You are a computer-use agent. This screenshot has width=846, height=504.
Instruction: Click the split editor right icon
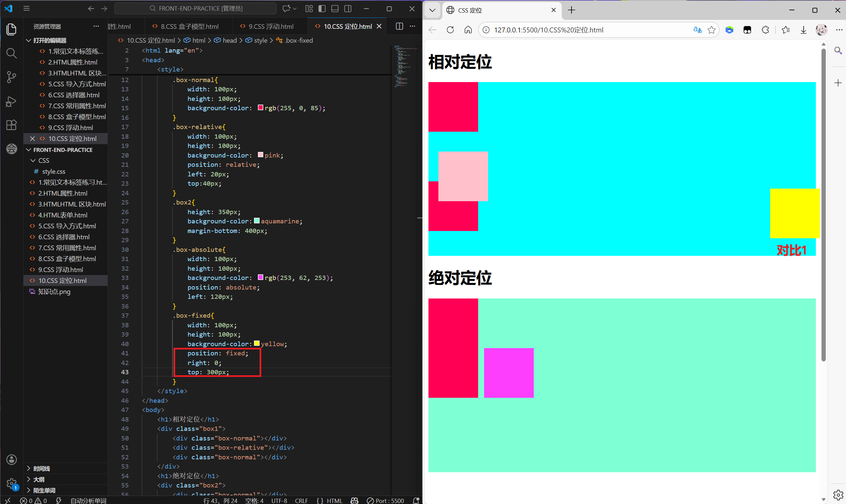pos(399,26)
